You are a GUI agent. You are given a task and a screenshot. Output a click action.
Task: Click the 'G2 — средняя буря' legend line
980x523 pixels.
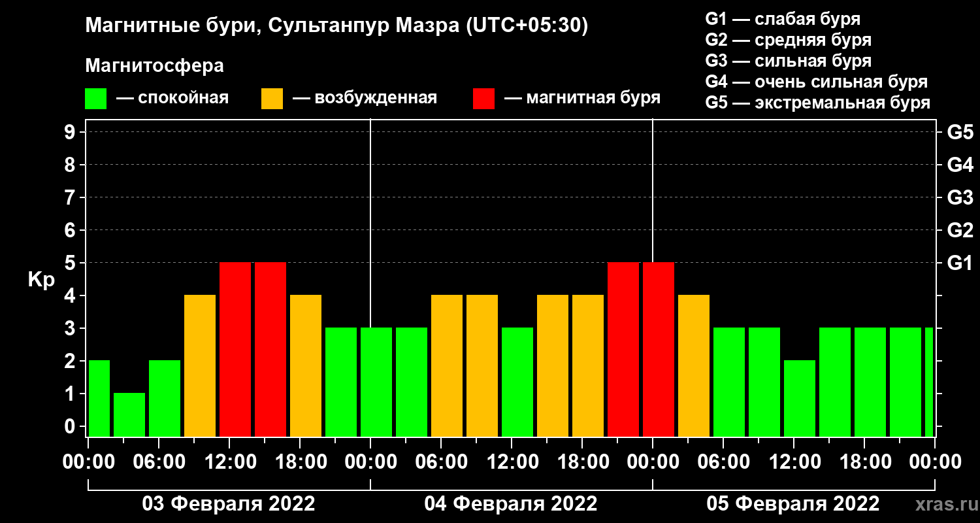[788, 40]
